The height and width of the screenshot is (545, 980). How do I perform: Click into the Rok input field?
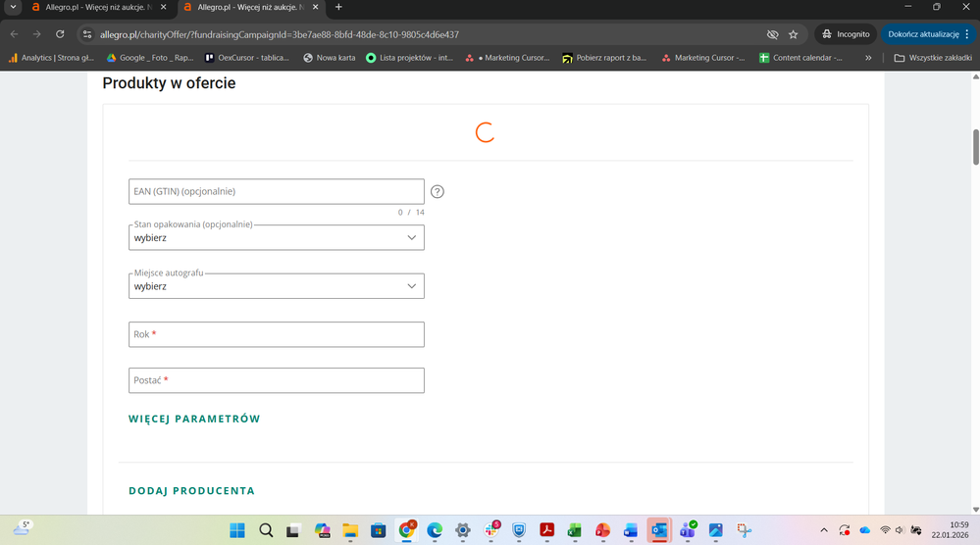coord(277,334)
